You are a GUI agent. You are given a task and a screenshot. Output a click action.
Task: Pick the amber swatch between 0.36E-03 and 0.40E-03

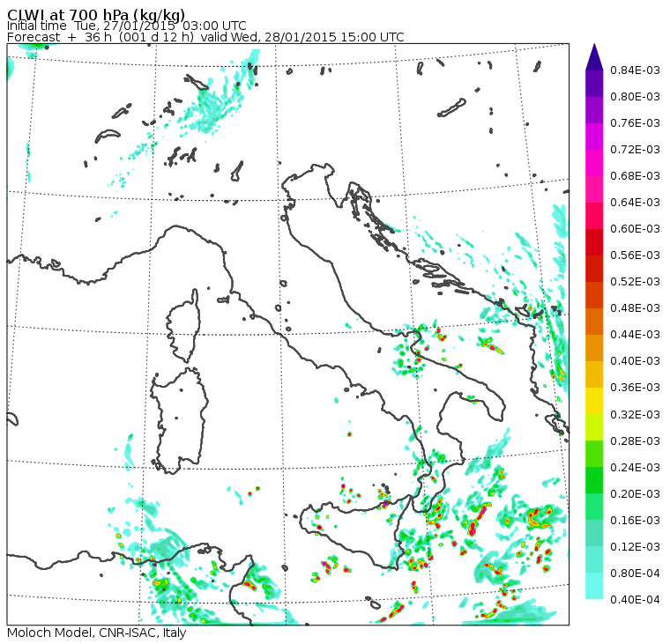point(594,375)
